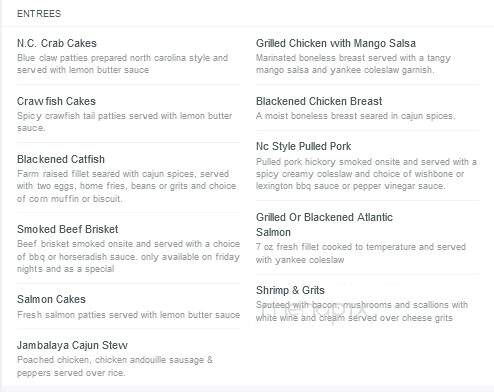This screenshot has height=392, width=494.
Task: Select the Smoked Beef Brisket title
Action: [68, 229]
